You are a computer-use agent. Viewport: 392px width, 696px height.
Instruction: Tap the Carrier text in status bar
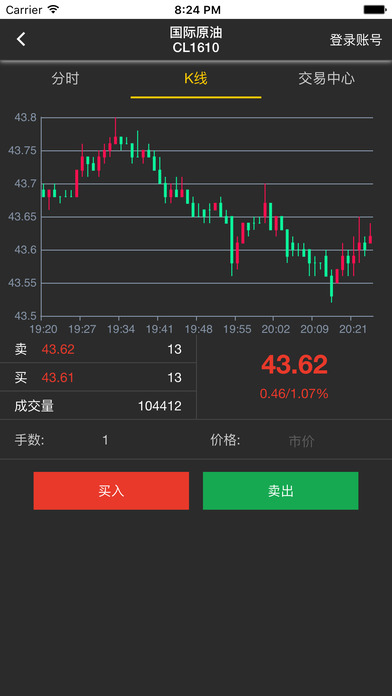point(24,10)
